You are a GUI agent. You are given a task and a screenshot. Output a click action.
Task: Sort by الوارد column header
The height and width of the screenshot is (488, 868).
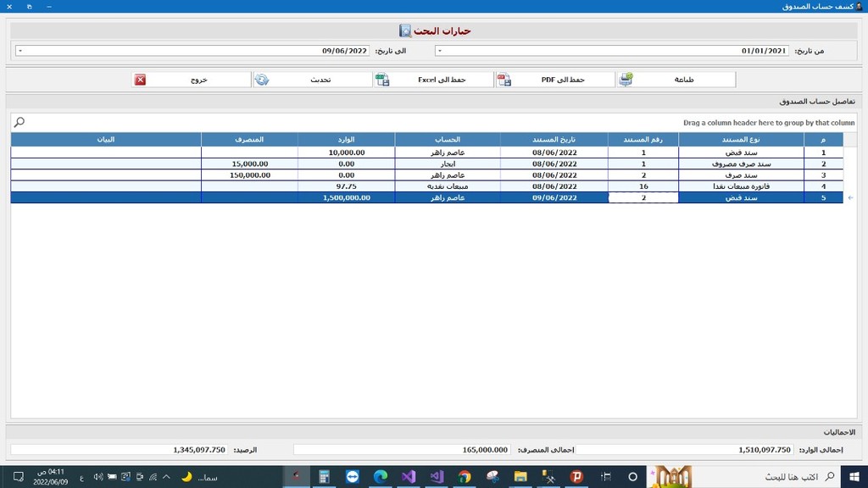[x=346, y=140]
